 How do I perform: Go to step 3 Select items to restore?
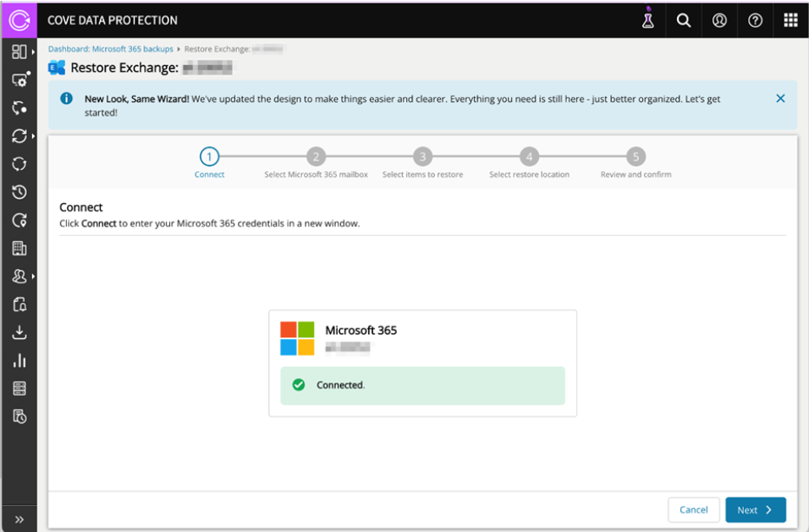pyautogui.click(x=422, y=156)
